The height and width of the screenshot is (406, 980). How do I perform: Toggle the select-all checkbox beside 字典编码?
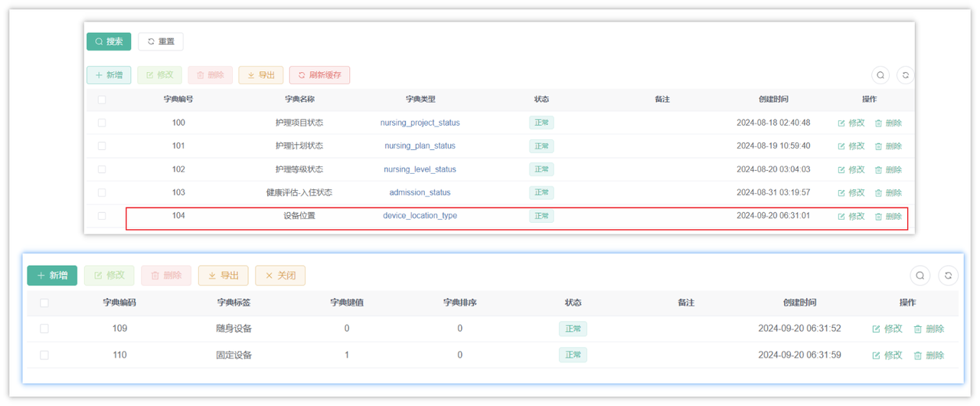(x=44, y=303)
